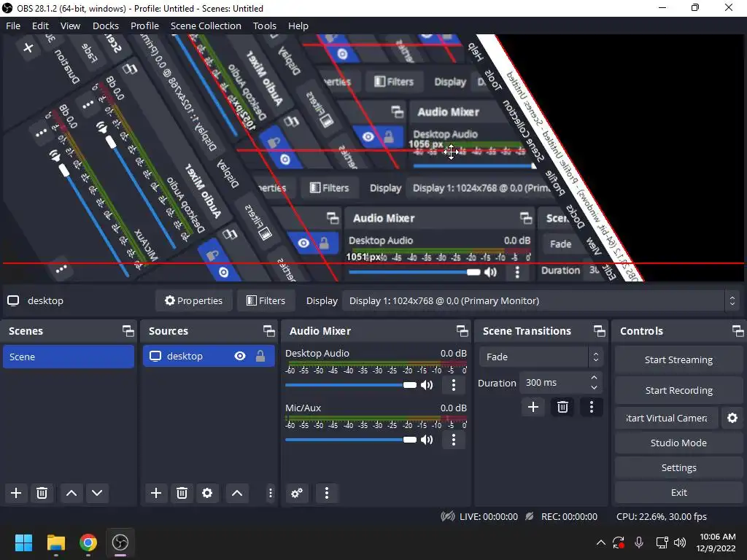Move scene down arrow

[x=97, y=493]
